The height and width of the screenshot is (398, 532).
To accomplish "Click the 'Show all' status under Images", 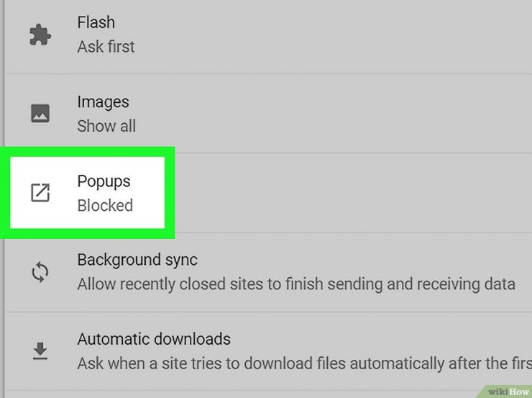I will 106,126.
